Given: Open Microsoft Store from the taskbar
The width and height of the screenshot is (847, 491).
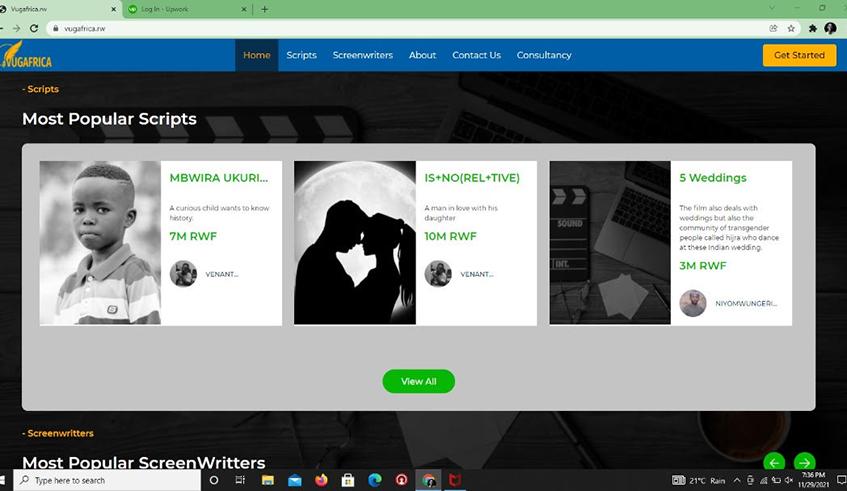Looking at the screenshot, I should click(x=348, y=480).
